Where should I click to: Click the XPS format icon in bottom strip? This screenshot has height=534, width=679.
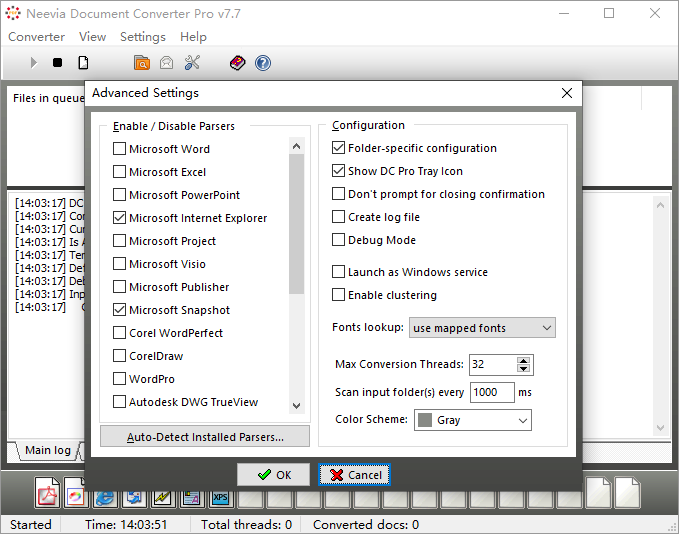pyautogui.click(x=220, y=498)
